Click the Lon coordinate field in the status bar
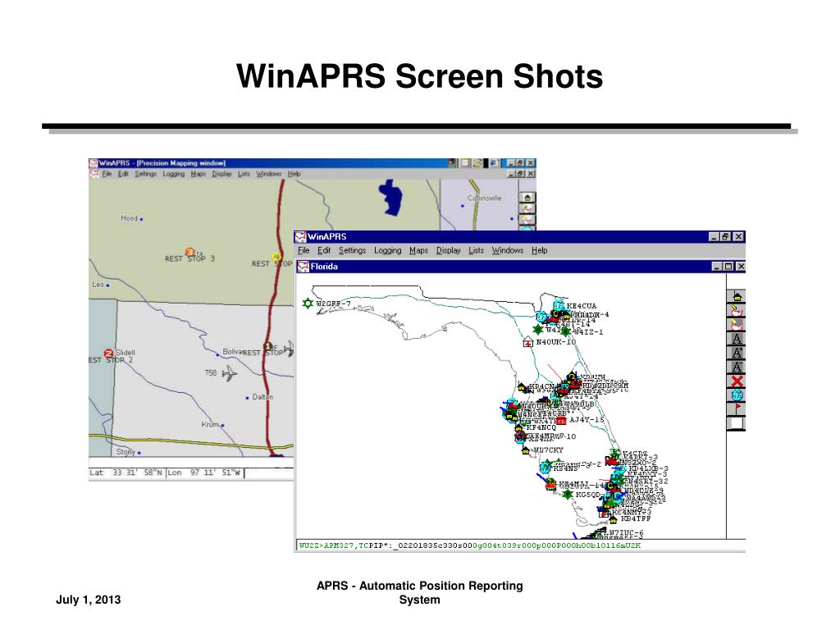 204,472
